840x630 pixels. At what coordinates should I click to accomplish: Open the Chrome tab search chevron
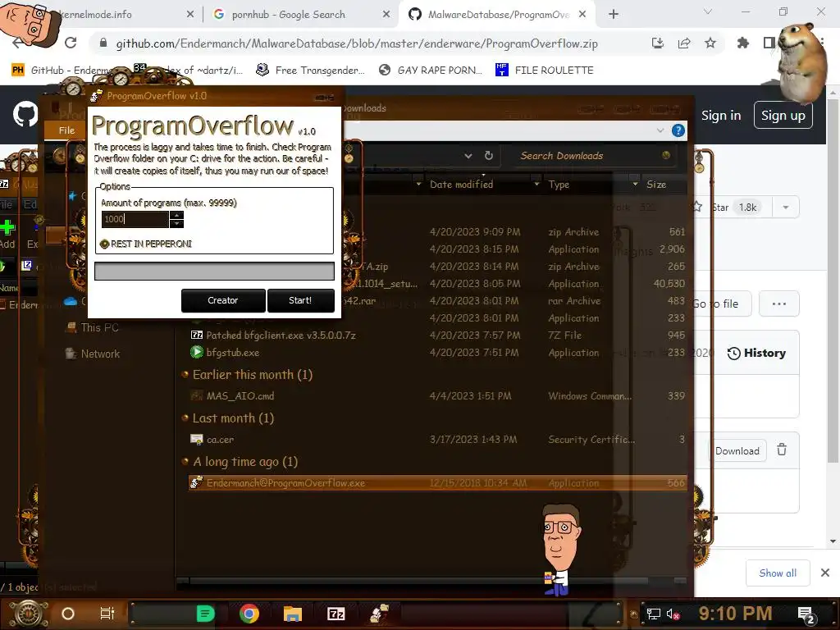pyautogui.click(x=708, y=11)
